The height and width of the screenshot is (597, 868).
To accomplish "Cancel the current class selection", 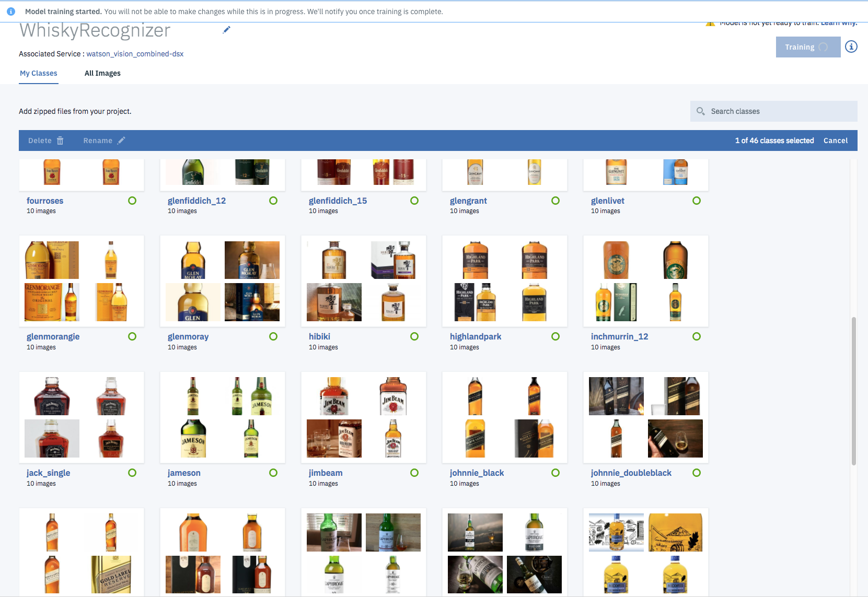I will (x=836, y=141).
